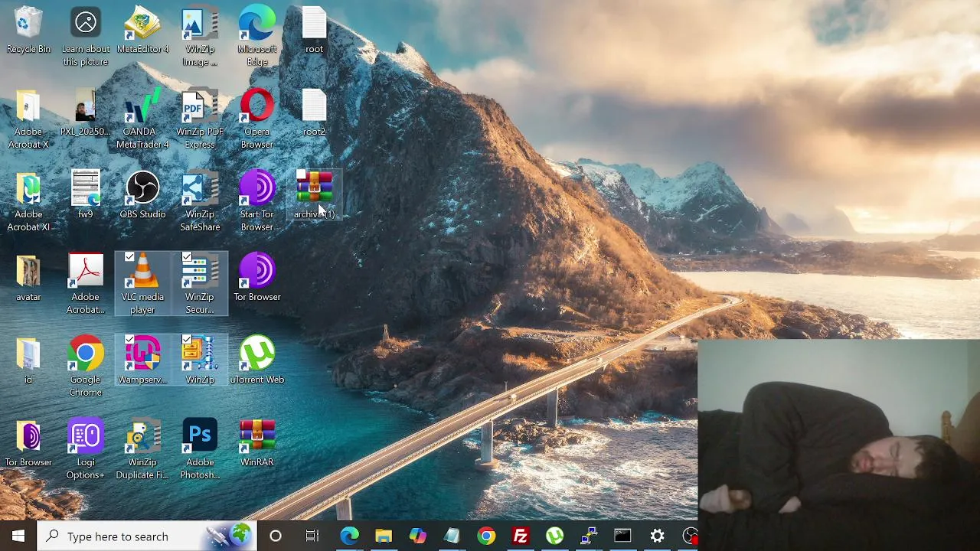Viewport: 980px width, 551px height.
Task: Open Copilot from the taskbar
Action: [x=418, y=536]
